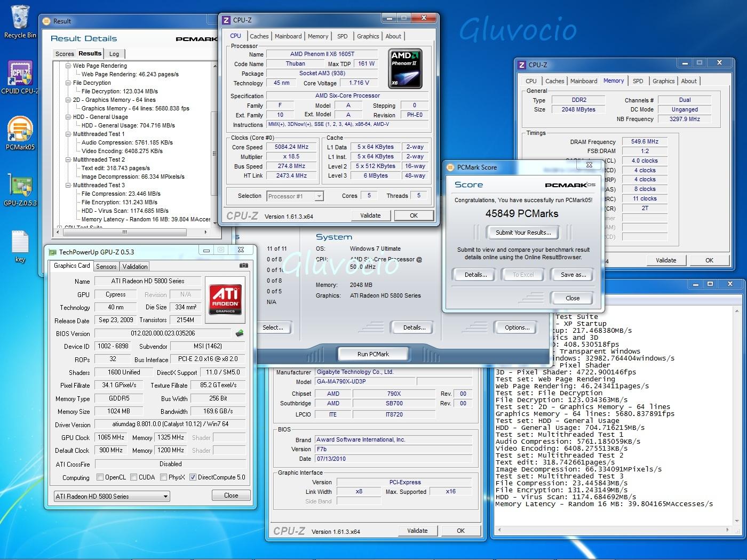
Task: Click the Core Speed 5084.24 MHz field
Action: coord(292,147)
